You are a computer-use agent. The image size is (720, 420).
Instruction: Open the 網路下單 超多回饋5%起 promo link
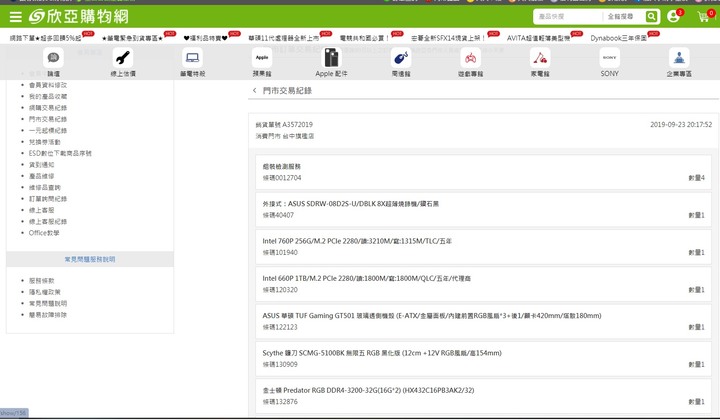[x=45, y=38]
